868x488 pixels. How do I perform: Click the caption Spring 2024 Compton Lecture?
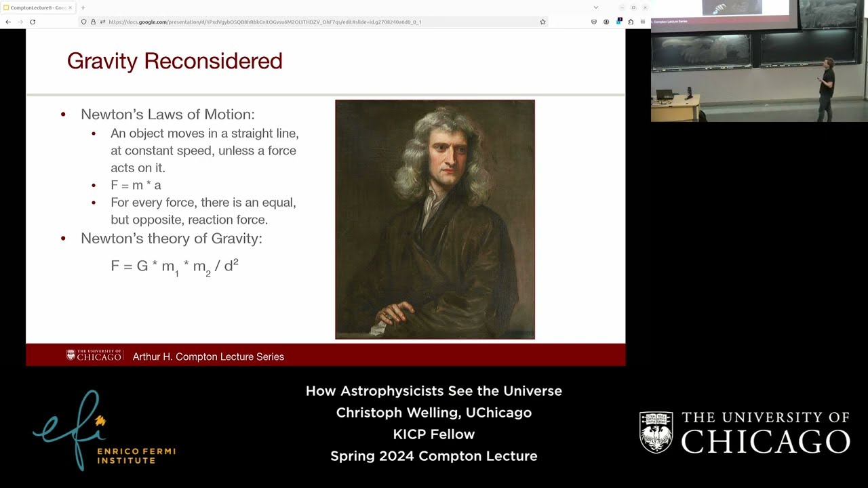point(434,456)
